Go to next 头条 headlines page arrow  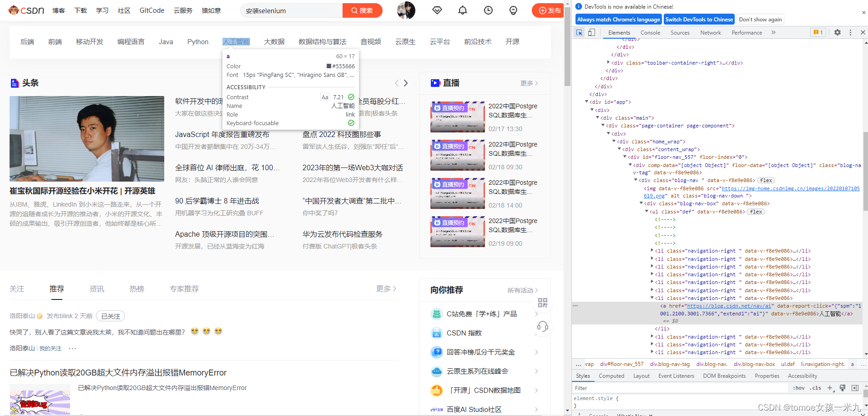(x=406, y=83)
